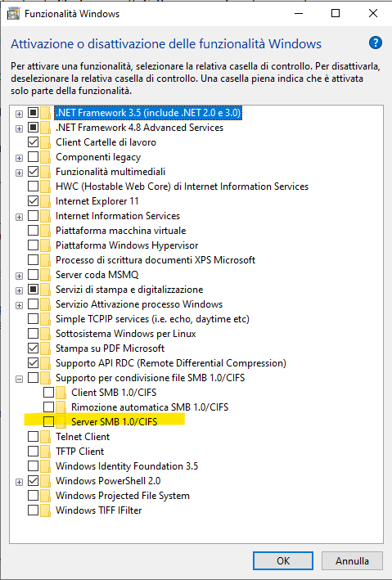The width and height of the screenshot is (392, 580).
Task: Check Servizio Attivazione processo Windows box
Action: pos(34,304)
